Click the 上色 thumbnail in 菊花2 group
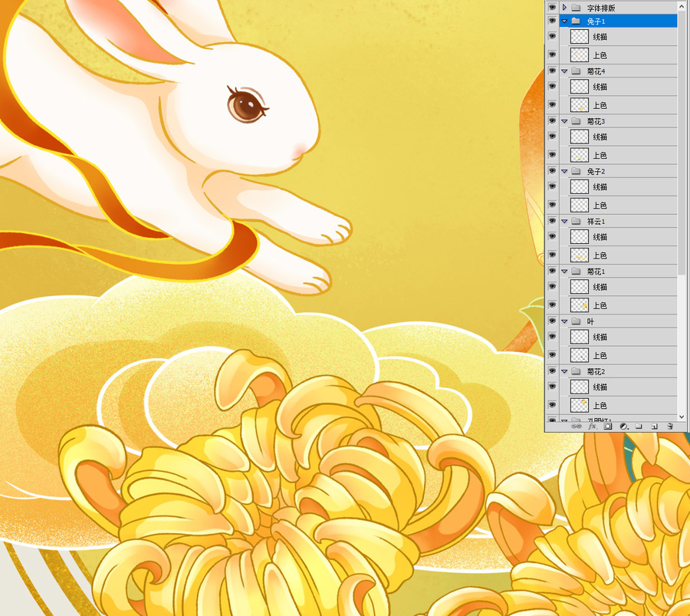690x616 pixels. coord(579,405)
